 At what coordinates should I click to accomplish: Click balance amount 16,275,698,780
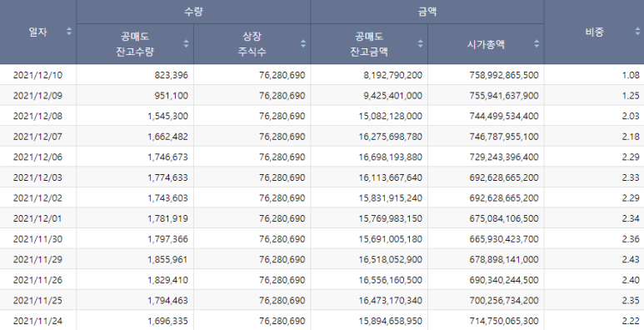pos(390,137)
